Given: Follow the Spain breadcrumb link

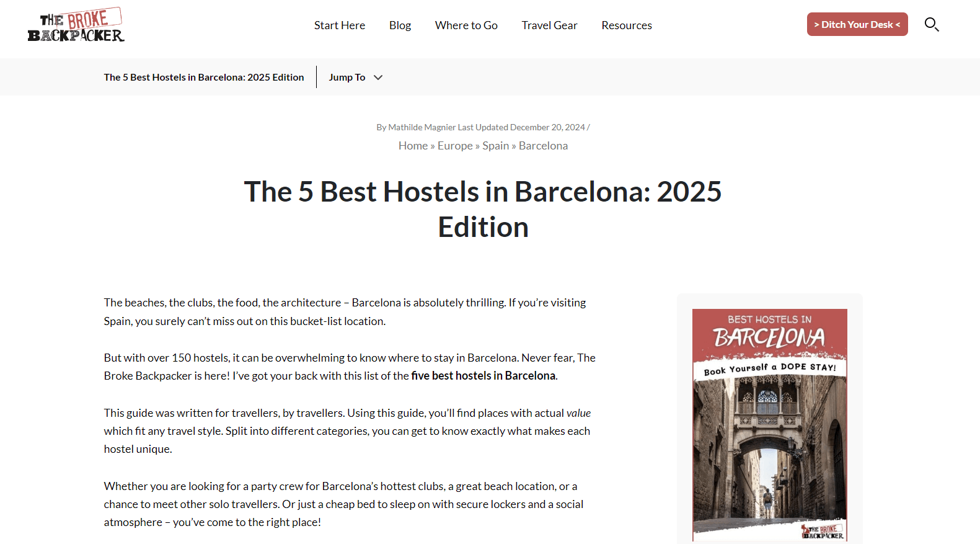Looking at the screenshot, I should coord(495,146).
